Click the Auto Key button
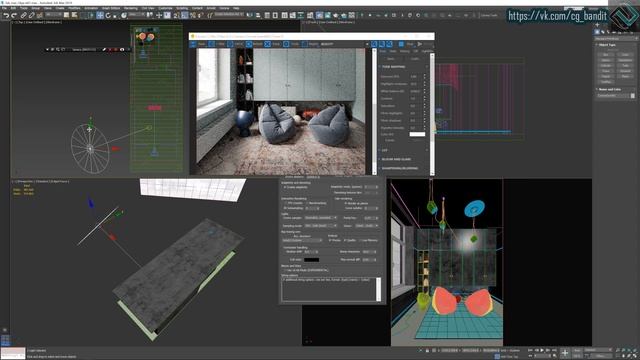 pos(577,351)
